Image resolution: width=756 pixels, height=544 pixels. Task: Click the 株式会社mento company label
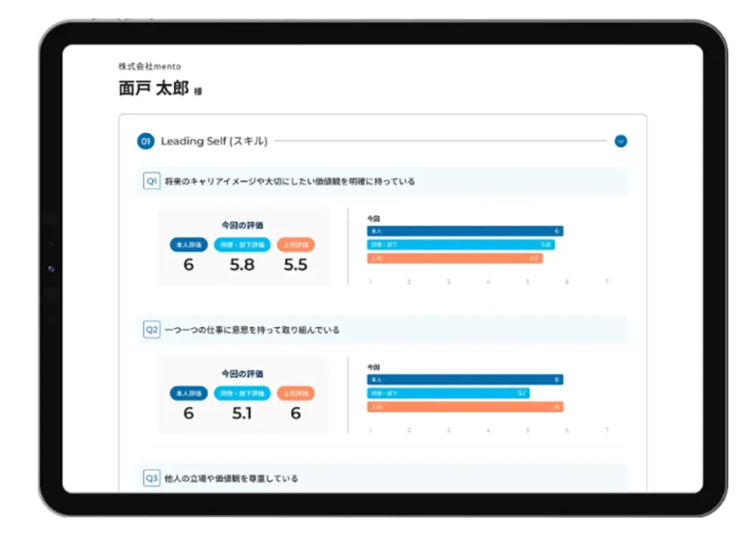pyautogui.click(x=151, y=66)
